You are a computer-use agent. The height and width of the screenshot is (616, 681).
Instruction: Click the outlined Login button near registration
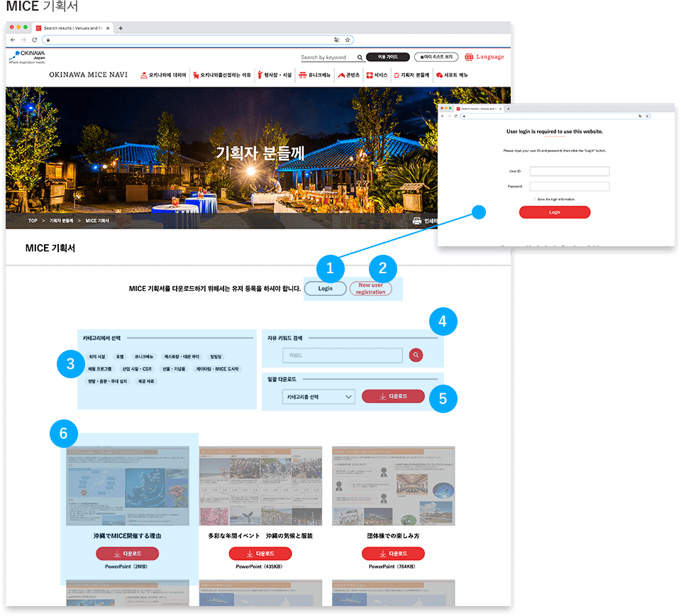point(325,289)
